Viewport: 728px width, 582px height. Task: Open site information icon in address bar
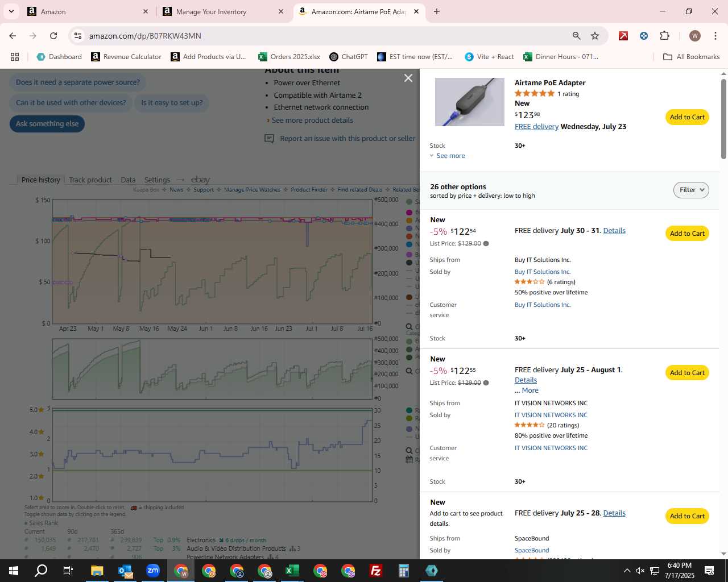(x=78, y=36)
